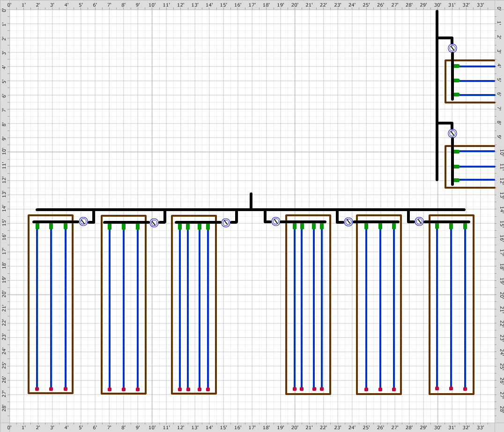
Task: Click the middle red end cap in the second bottom bed
Action: coord(124,389)
